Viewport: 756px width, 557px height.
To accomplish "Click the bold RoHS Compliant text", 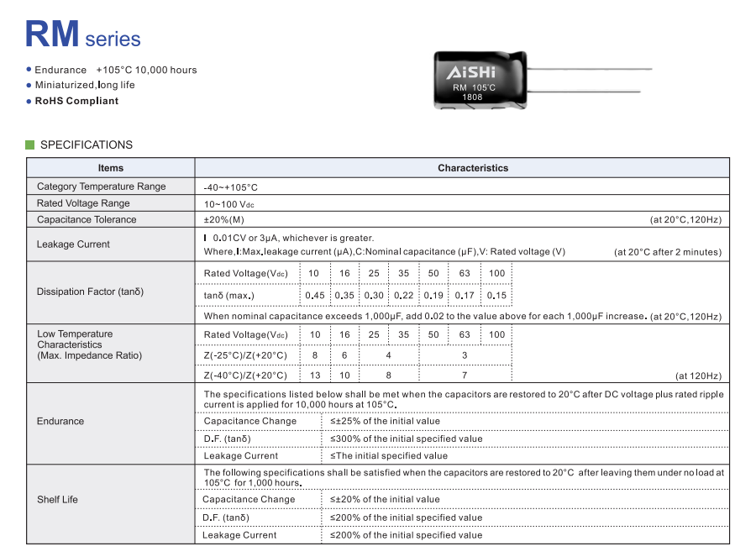I will (76, 101).
